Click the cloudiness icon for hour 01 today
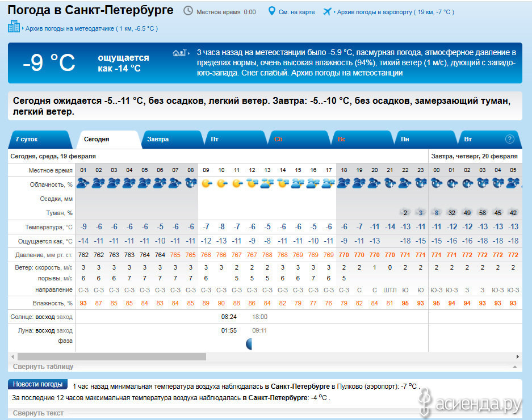 83,183
